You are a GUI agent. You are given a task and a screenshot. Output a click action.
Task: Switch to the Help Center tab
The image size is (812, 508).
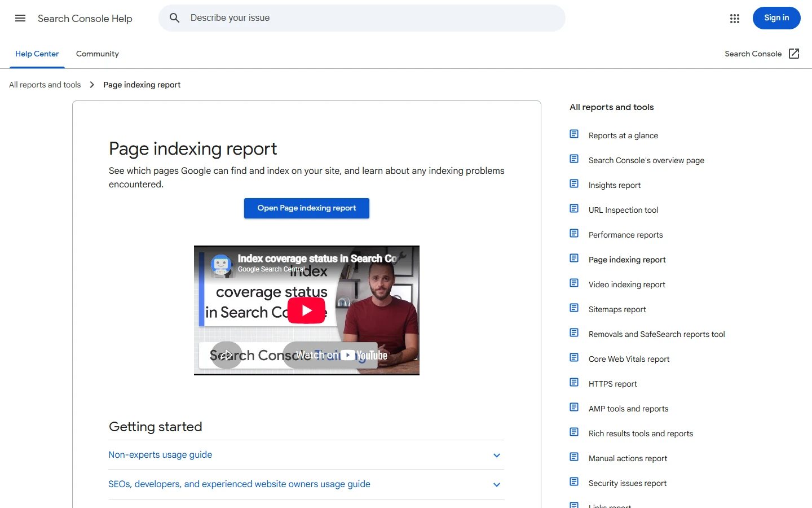(37, 54)
